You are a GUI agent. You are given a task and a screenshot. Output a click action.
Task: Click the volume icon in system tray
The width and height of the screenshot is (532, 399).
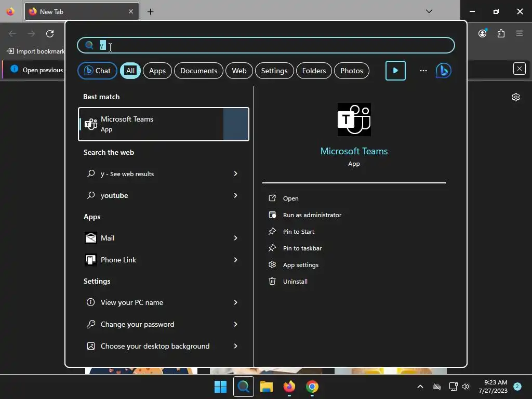[x=465, y=387]
